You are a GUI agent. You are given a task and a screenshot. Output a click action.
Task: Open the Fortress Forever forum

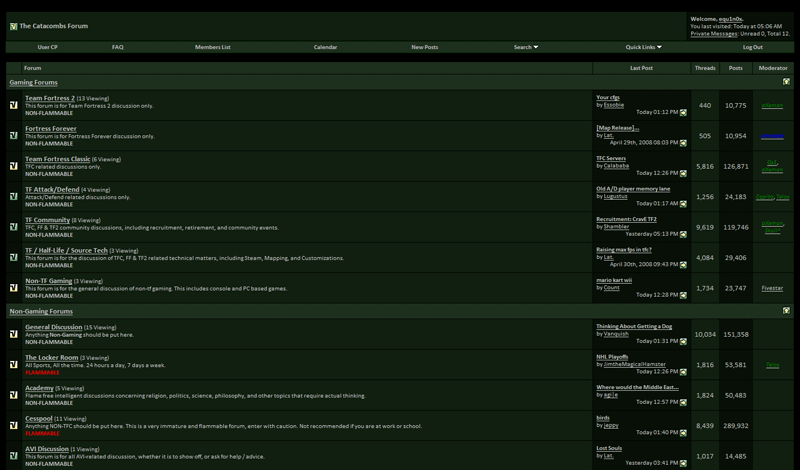click(x=51, y=129)
